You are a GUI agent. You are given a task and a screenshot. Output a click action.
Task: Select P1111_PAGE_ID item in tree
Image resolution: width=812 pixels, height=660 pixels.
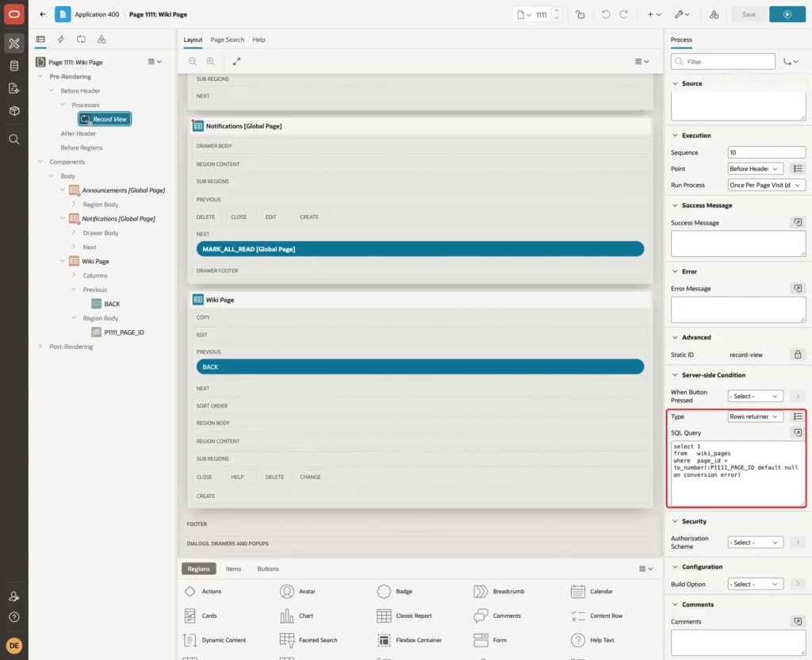124,332
